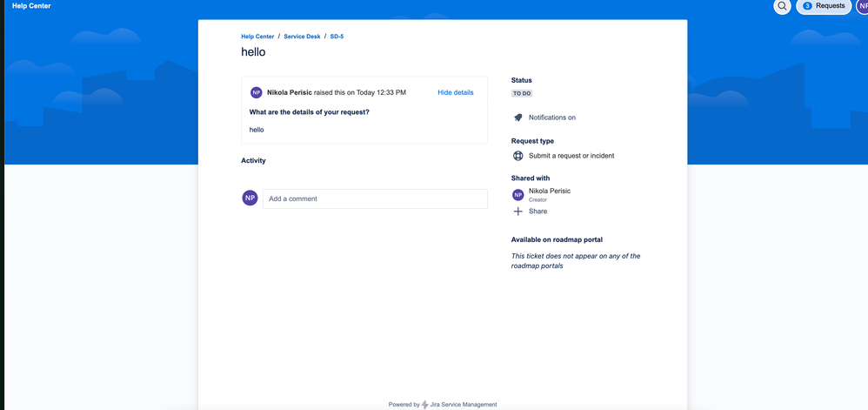This screenshot has width=868, height=410.
Task: Go to Help Center header title
Action: coord(31,6)
